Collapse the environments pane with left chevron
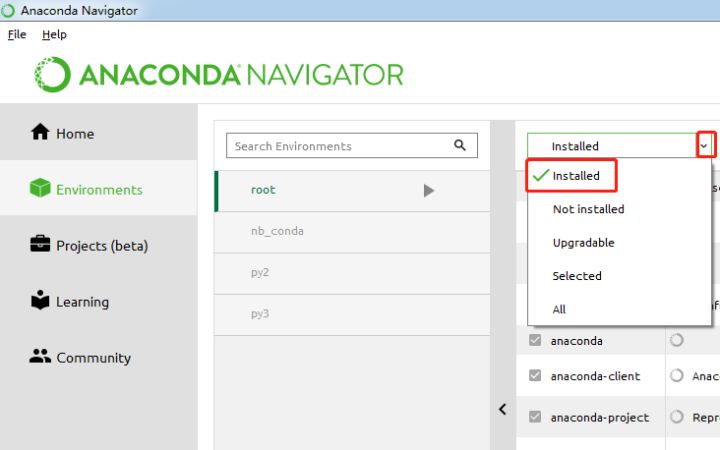This screenshot has height=450, width=720. [503, 409]
